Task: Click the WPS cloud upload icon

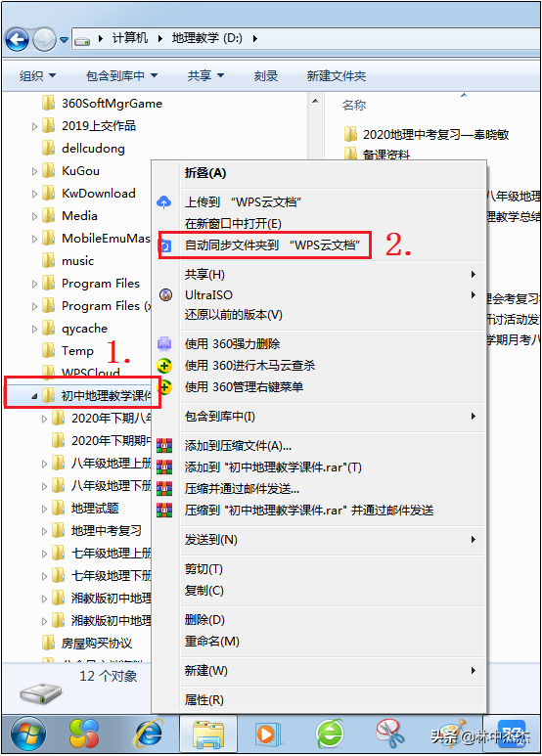Action: pyautogui.click(x=164, y=202)
